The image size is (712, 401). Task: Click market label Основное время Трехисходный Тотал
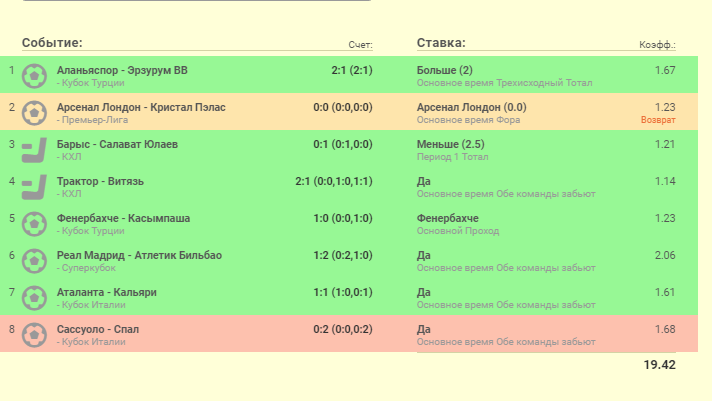pos(504,83)
